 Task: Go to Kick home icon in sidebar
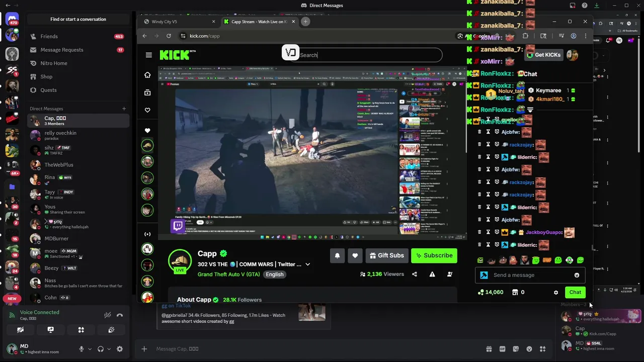coord(147,75)
